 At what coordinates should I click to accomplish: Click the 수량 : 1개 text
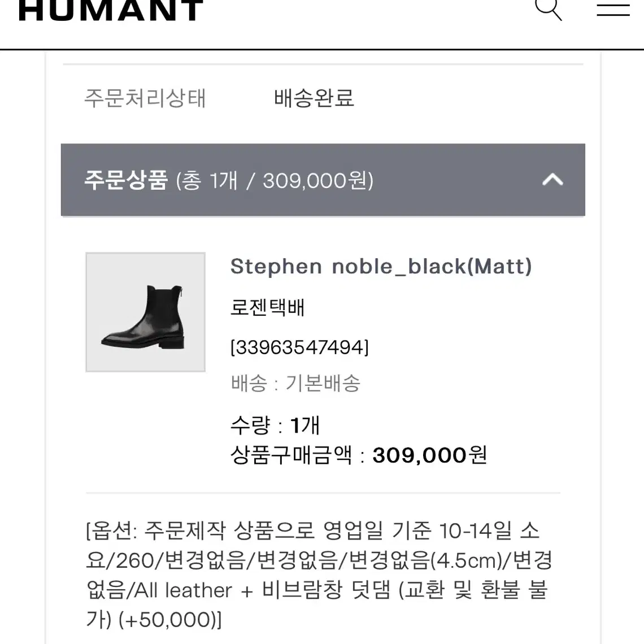(x=275, y=425)
